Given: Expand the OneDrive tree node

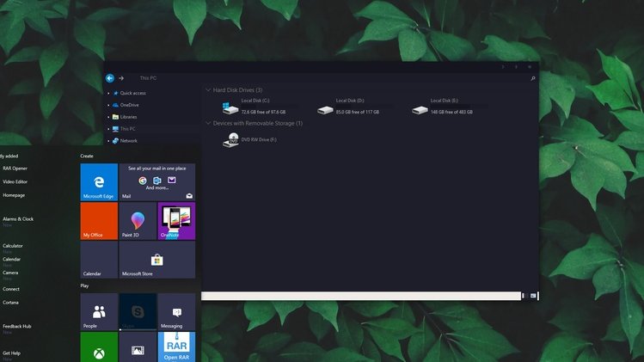Looking at the screenshot, I should tap(108, 105).
